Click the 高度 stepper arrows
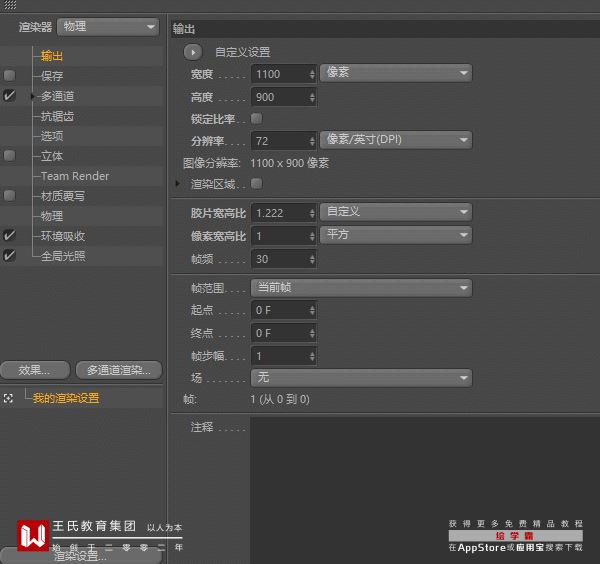The height and width of the screenshot is (564, 600). [312, 97]
